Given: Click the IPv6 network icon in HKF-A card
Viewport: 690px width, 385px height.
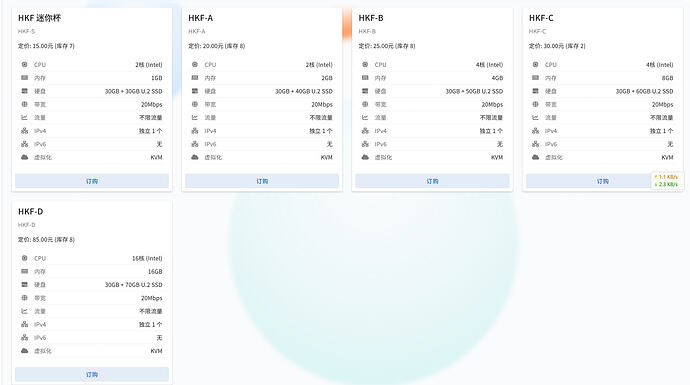Looking at the screenshot, I should 195,144.
